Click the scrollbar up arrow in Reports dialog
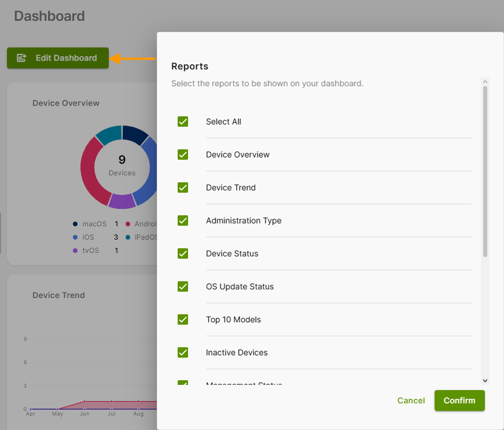The image size is (504, 430). pos(485,81)
